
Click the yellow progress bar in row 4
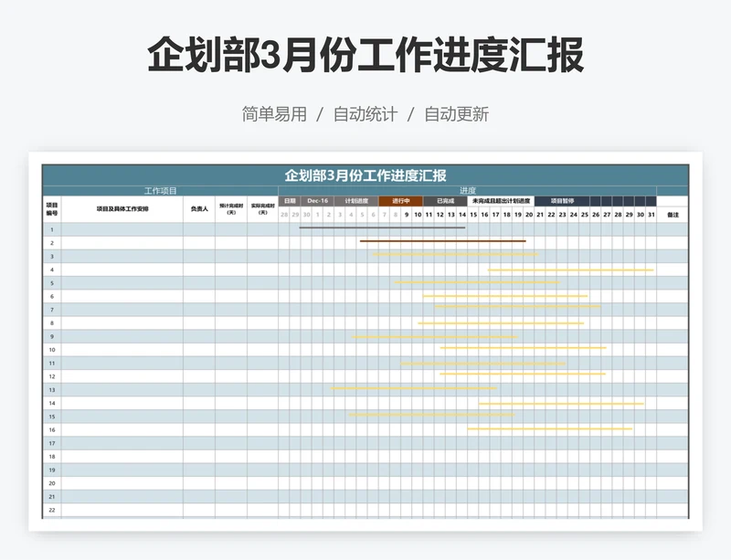570,270
